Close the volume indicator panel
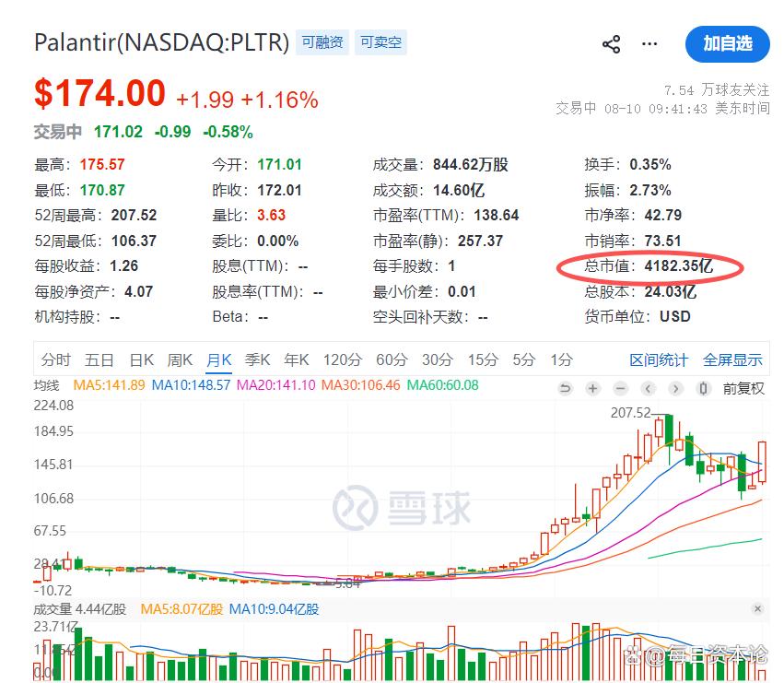This screenshot has height=683, width=784. click(757, 609)
